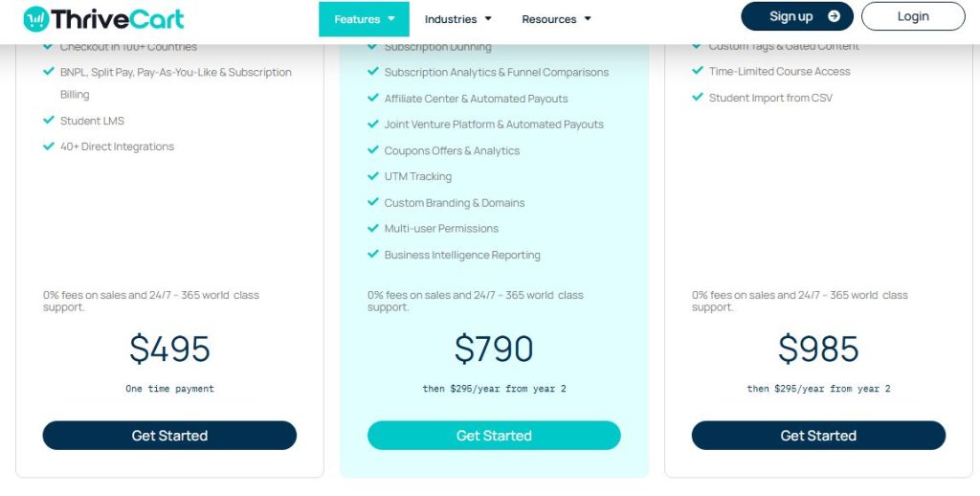Click checkmark next to UTM Tracking
The image size is (980, 496).
[x=373, y=176]
